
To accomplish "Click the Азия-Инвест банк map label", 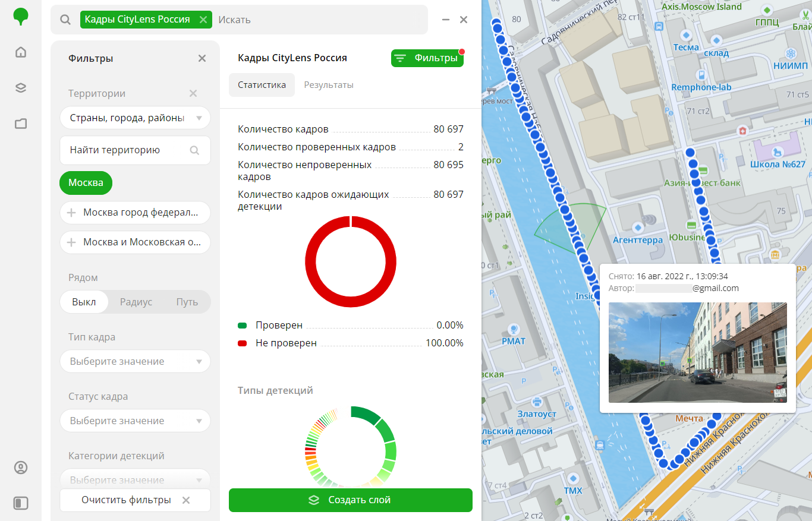I will click(x=702, y=183).
